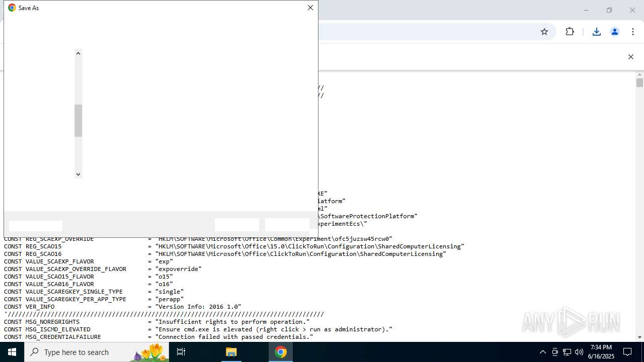
Task: Click the 'CONST MSG_NOREGRIGHTS' text
Action: click(42, 322)
